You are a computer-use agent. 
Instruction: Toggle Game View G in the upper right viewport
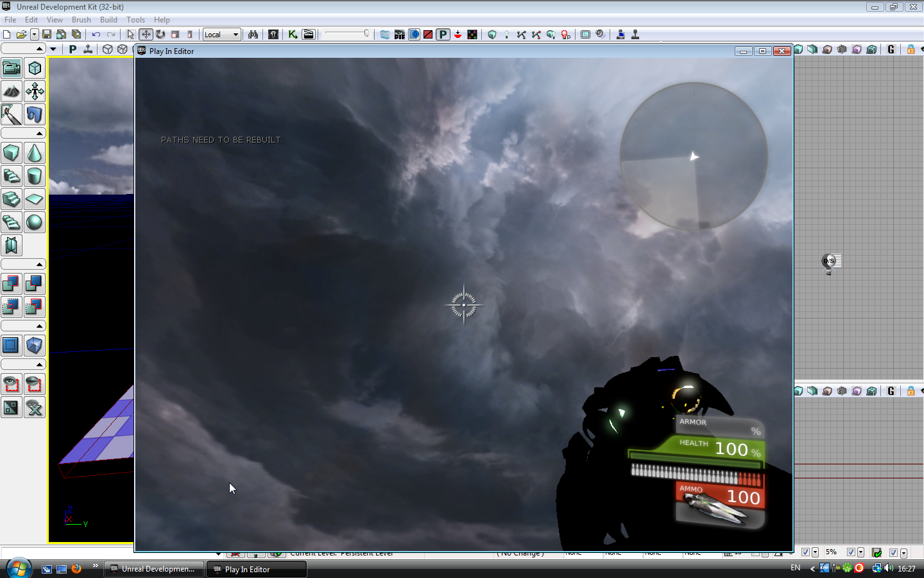tap(891, 49)
